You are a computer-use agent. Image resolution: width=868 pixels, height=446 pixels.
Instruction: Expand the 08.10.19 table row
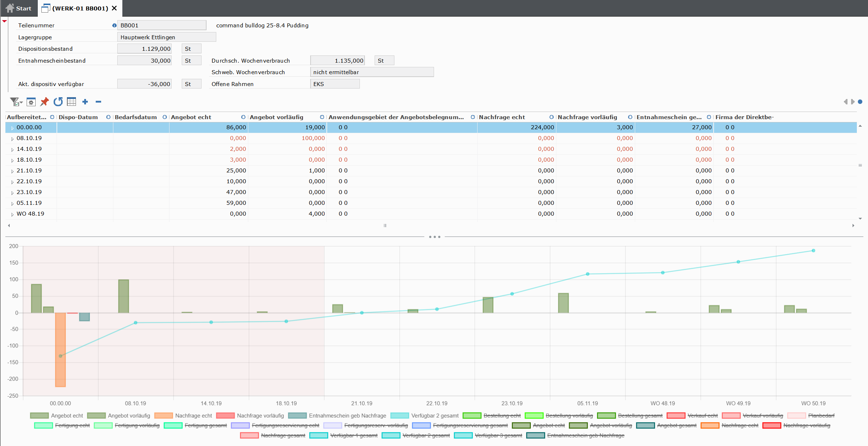click(x=12, y=139)
